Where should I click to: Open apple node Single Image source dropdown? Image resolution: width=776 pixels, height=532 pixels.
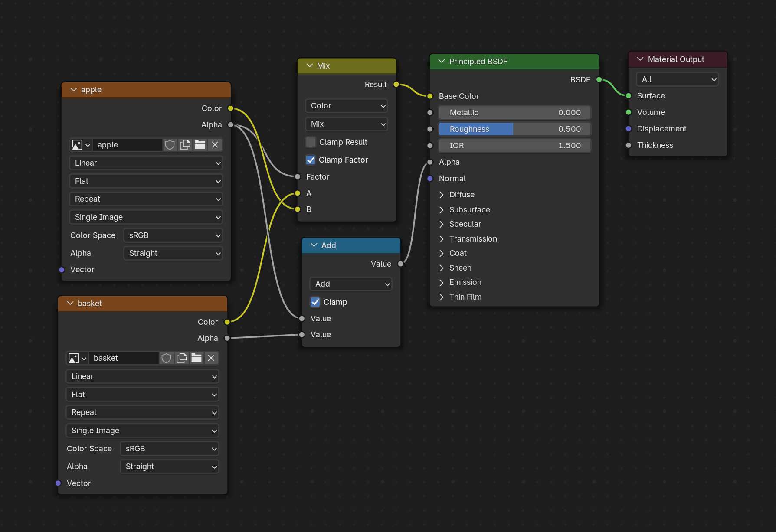[x=146, y=217]
